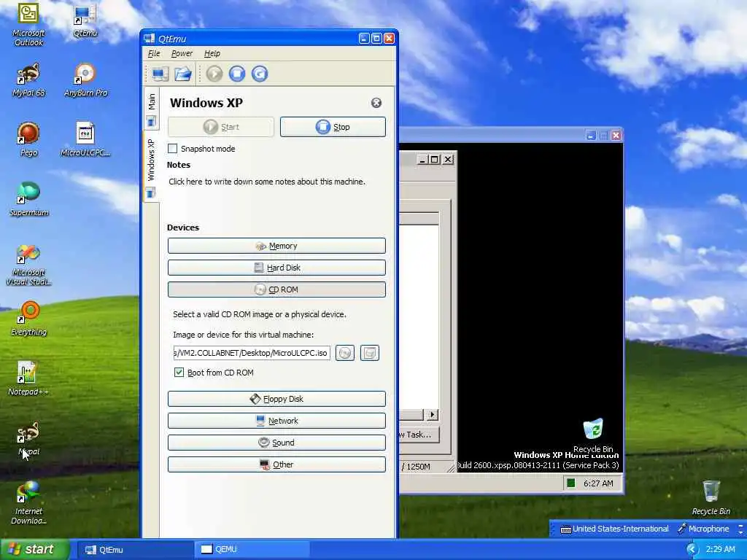Select the Notepad++ desktop icon

28,378
